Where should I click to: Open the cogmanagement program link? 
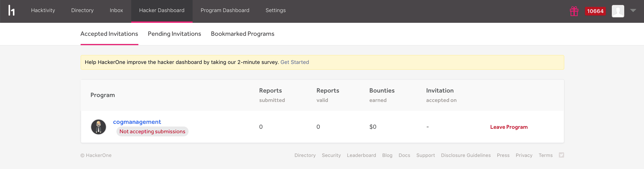point(137,122)
